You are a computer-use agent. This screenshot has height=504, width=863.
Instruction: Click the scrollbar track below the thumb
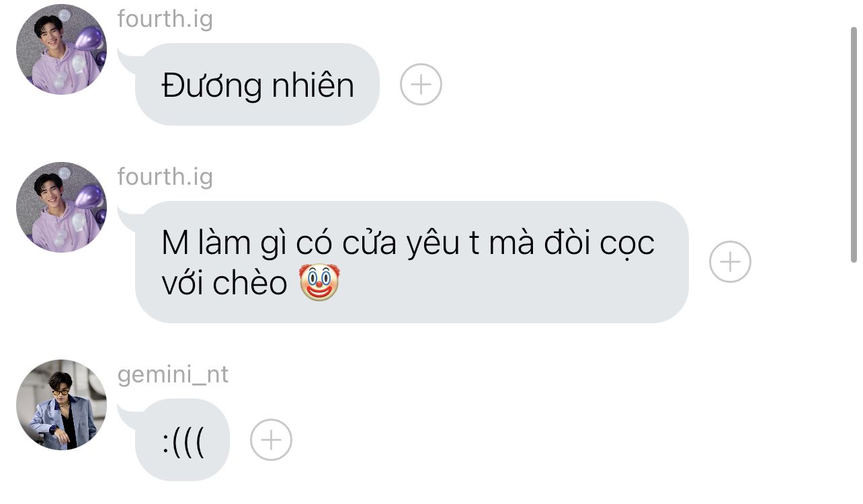854,383
